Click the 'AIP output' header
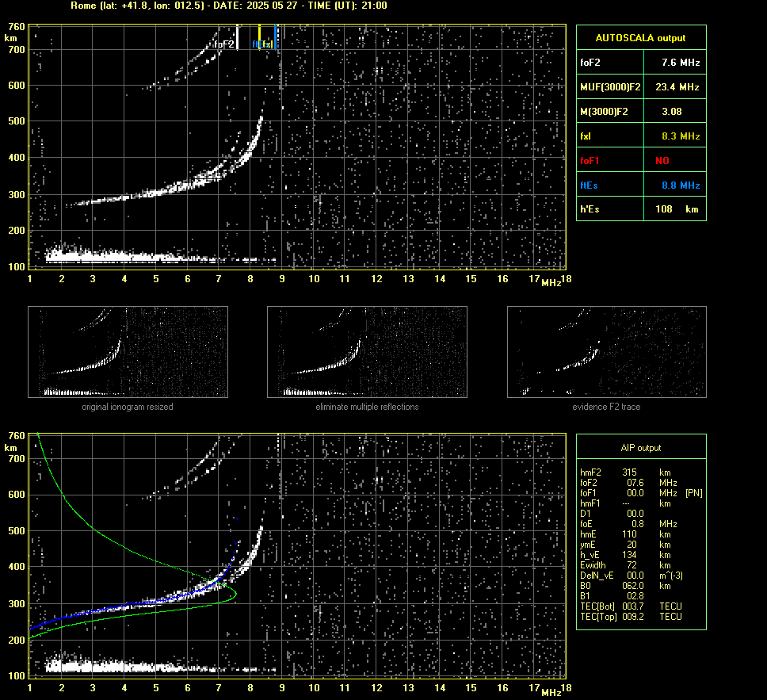The image size is (767, 700). pyautogui.click(x=640, y=448)
